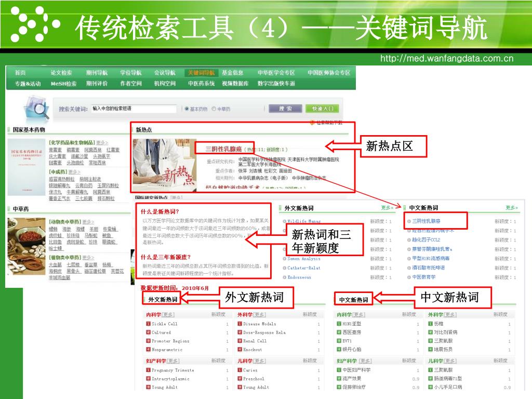Screen dimensions: 532x399
Task: Open 视频数据库 navigation item
Action: click(235, 84)
